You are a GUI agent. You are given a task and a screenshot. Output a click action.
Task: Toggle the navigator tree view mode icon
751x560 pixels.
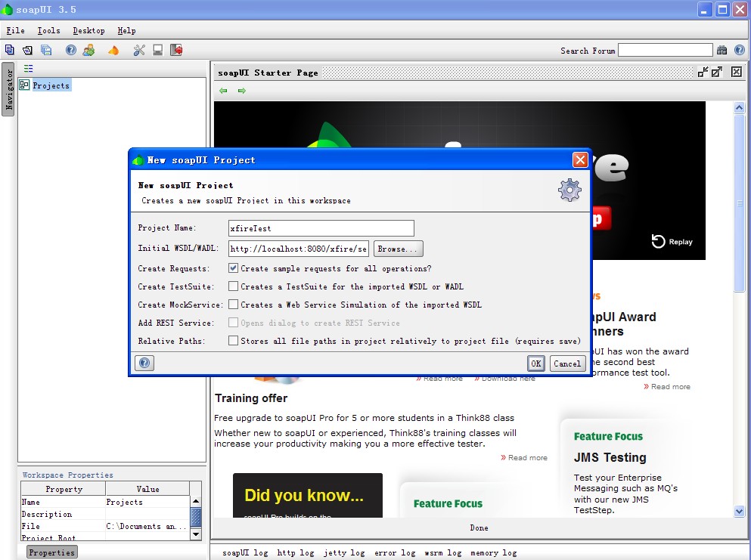tap(29, 69)
